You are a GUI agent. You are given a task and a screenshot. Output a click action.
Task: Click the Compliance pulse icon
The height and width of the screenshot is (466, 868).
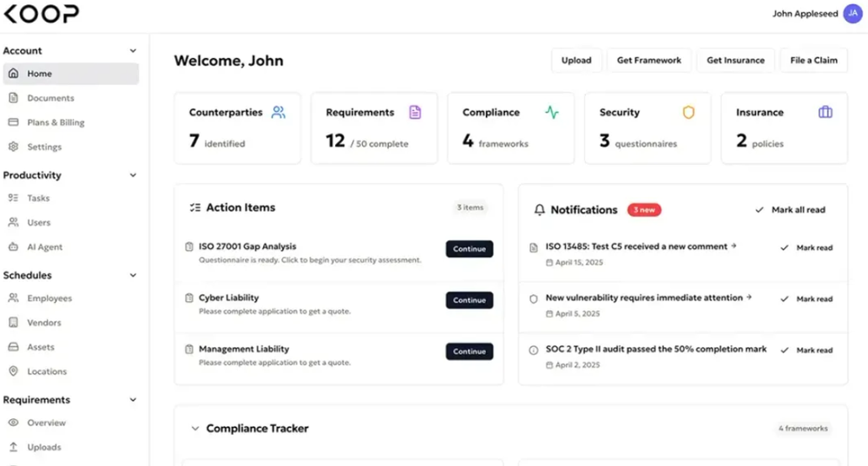552,112
